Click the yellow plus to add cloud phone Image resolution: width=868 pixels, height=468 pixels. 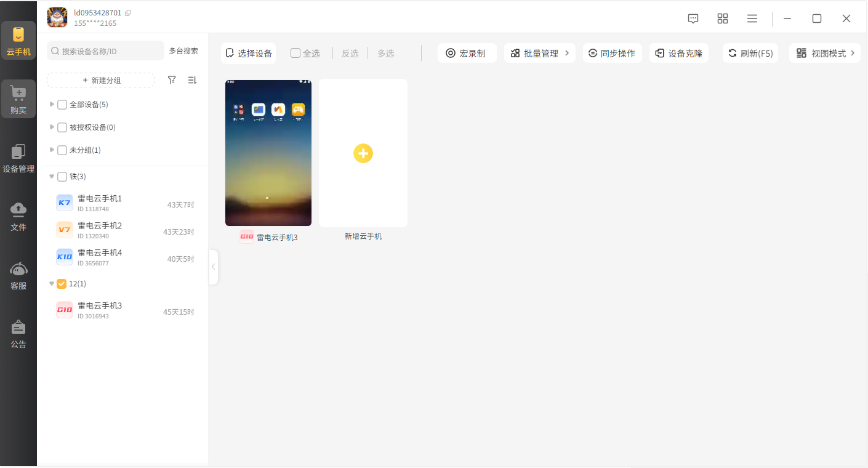[363, 153]
